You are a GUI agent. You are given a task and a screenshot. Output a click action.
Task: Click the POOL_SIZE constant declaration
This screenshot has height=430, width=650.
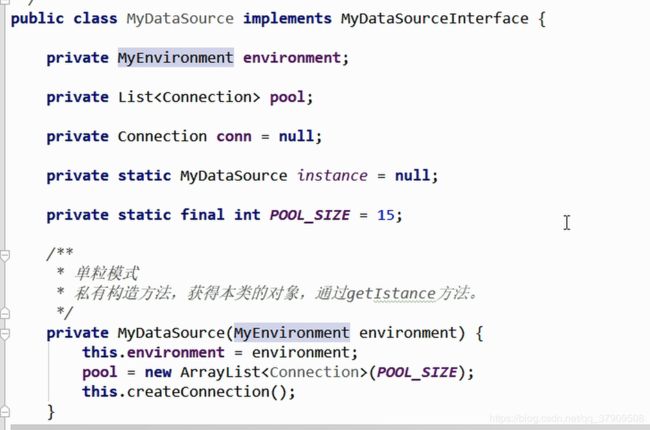point(310,215)
